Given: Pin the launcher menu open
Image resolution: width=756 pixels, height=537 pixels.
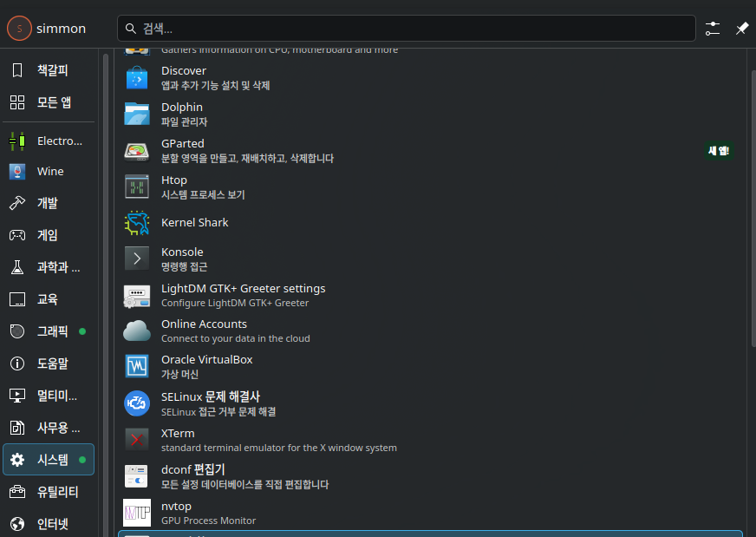Looking at the screenshot, I should [x=742, y=29].
